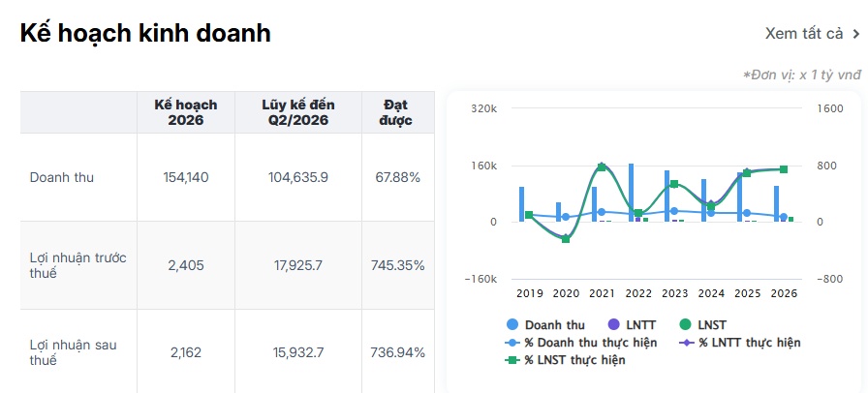Select the 2022 revenue bar in chart
868x393 pixels.
point(631,193)
